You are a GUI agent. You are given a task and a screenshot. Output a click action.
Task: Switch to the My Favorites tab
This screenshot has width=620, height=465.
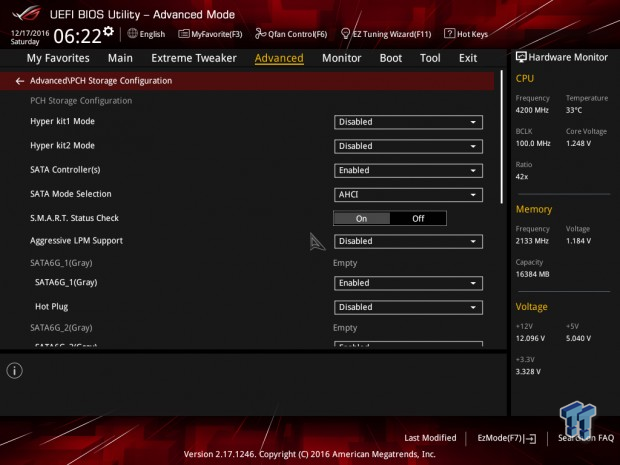click(x=58, y=58)
